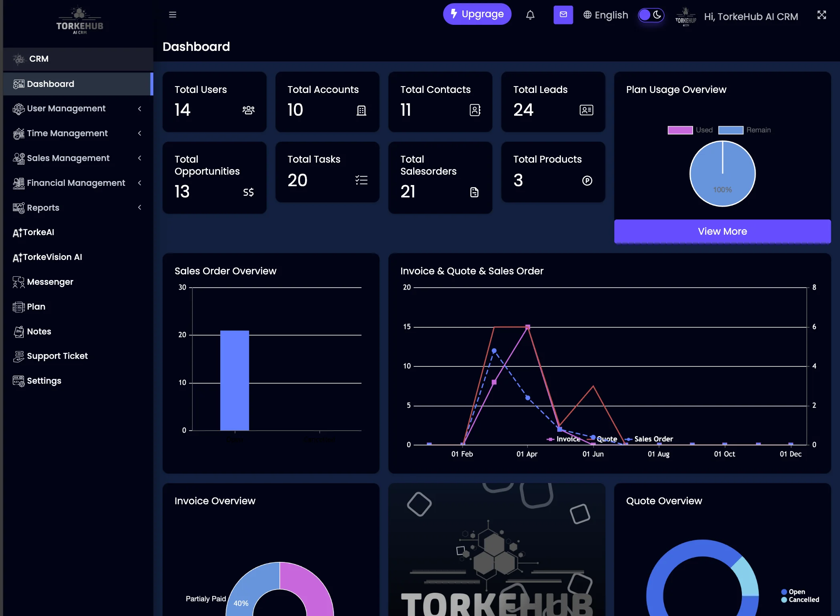Open the CRM section header
The height and width of the screenshot is (616, 840).
[78, 59]
